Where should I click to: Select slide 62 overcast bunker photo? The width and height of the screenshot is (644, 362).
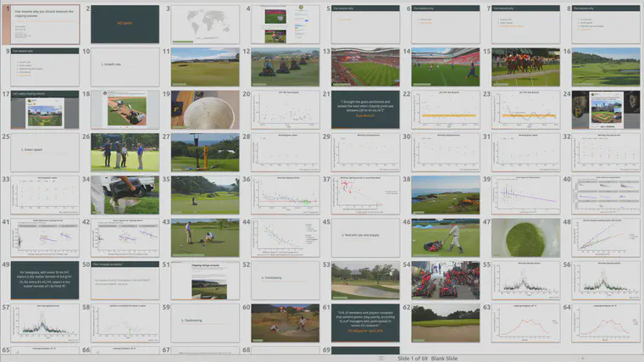445,323
